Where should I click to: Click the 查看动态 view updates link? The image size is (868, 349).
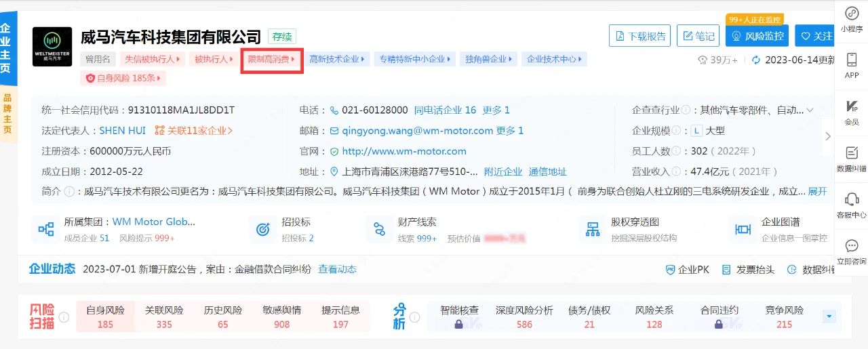coord(337,269)
